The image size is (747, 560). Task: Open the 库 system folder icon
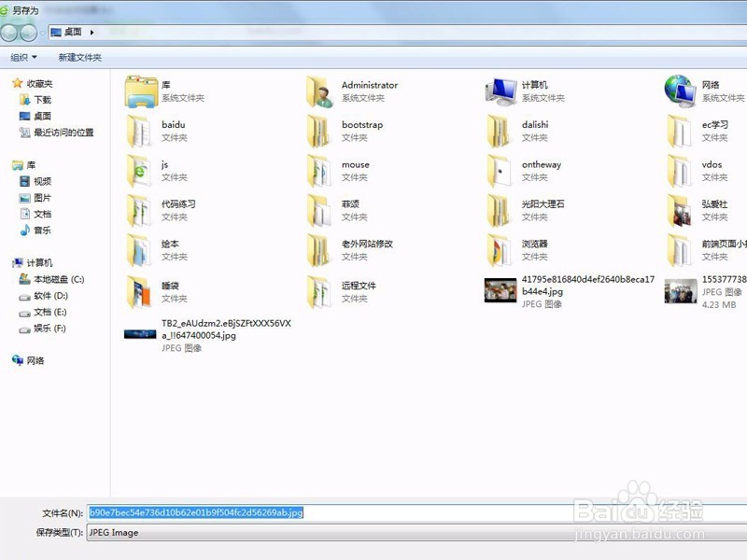141,91
